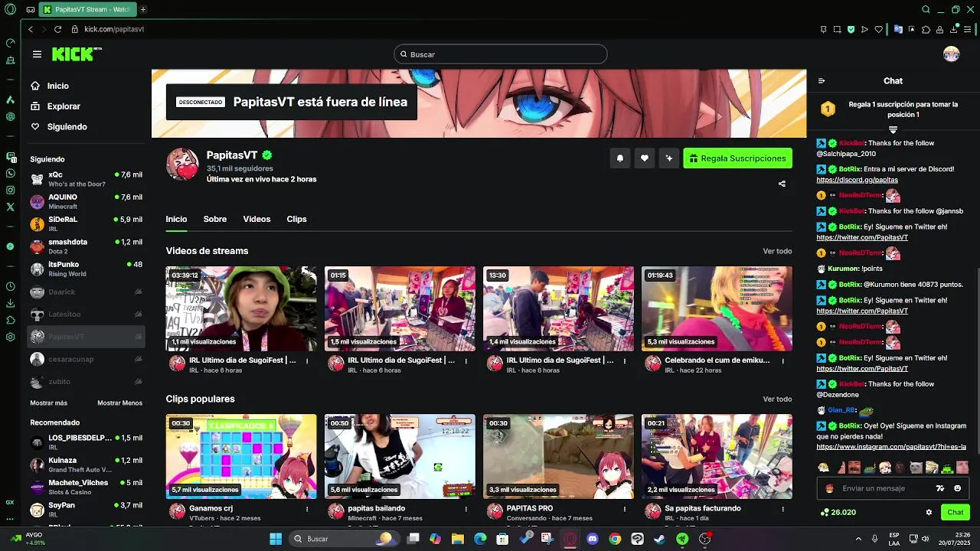Screen dimensions: 980x551
Task: Open options menu for Celebrando el cum video
Action: 782,360
